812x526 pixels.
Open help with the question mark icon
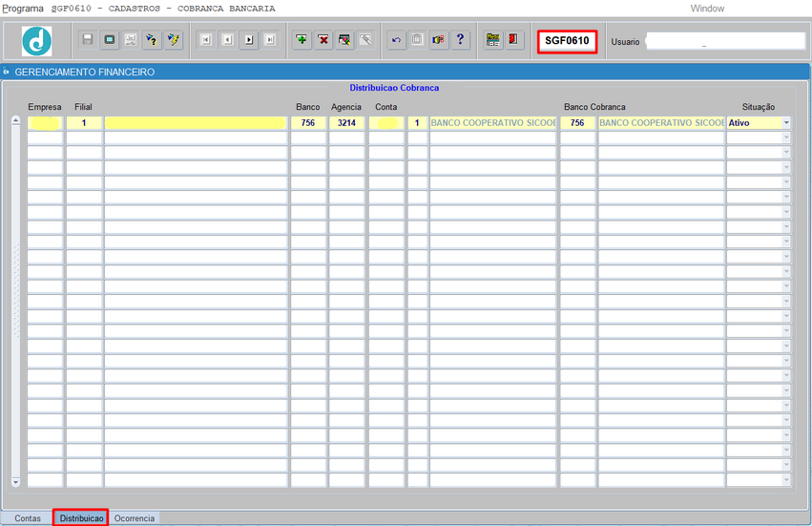click(460, 40)
